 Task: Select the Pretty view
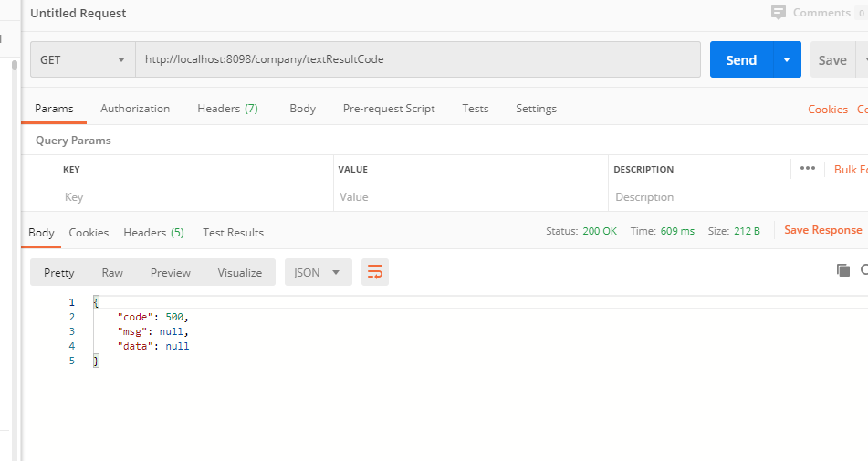(58, 272)
